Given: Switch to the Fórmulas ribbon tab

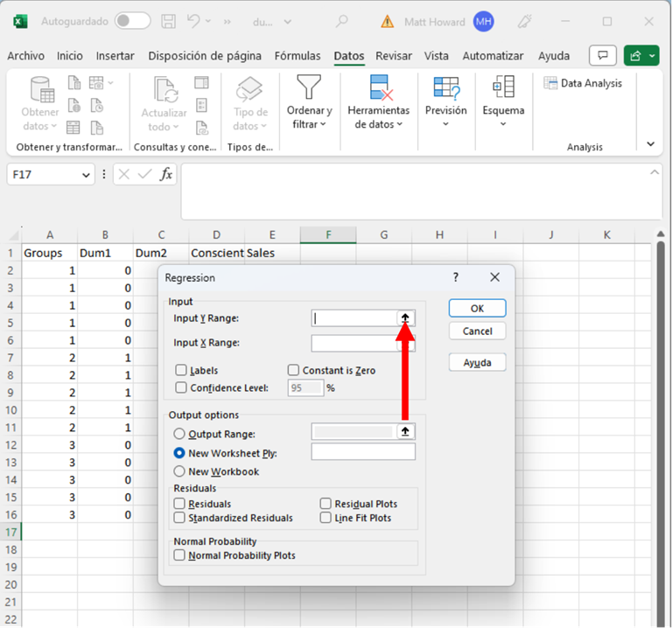Looking at the screenshot, I should click(x=297, y=56).
